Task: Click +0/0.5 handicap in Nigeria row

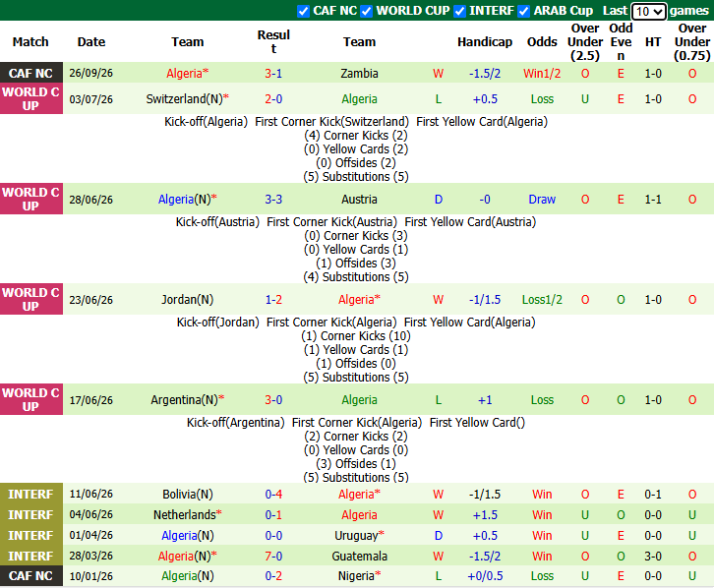Action: (x=485, y=576)
